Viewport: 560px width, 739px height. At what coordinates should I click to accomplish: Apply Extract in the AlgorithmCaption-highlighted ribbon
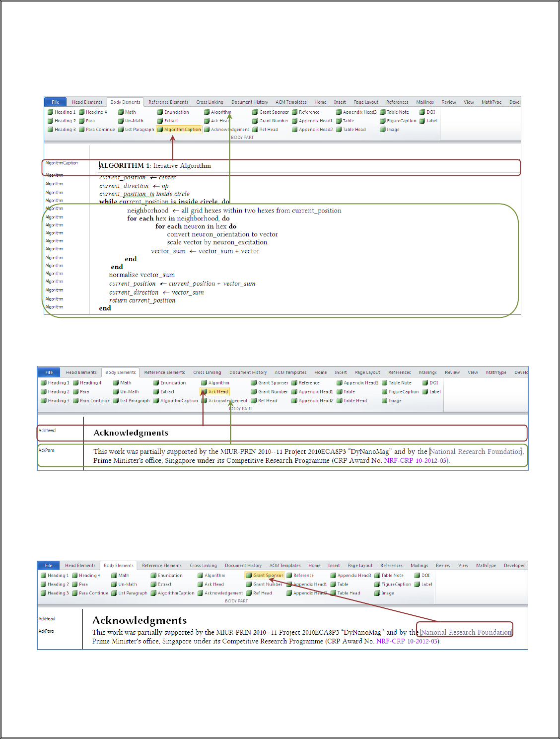click(x=168, y=121)
